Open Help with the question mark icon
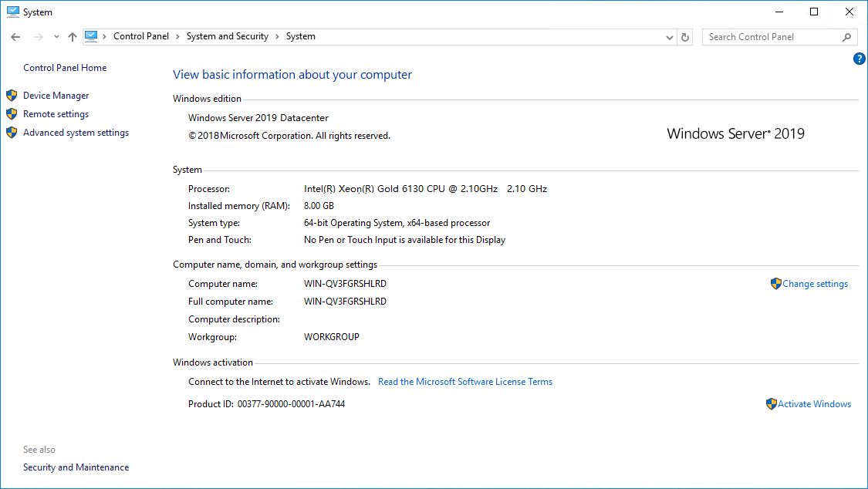 (860, 59)
